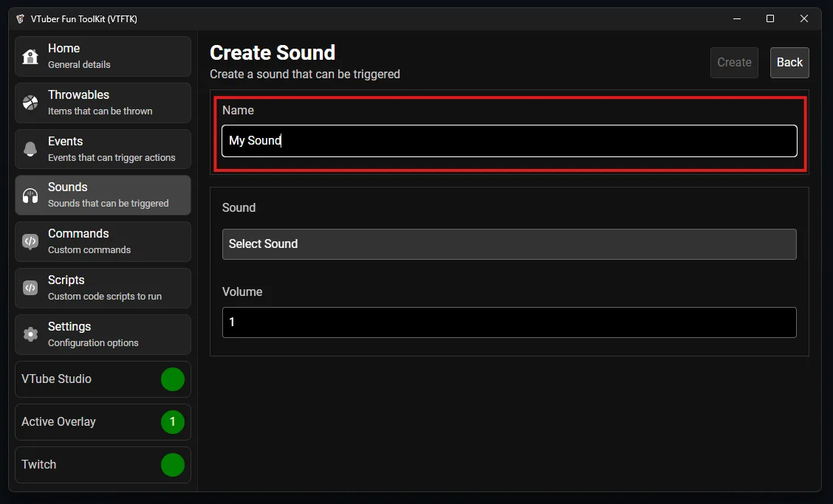Click the Commands code bubble icon
833x504 pixels.
(30, 241)
